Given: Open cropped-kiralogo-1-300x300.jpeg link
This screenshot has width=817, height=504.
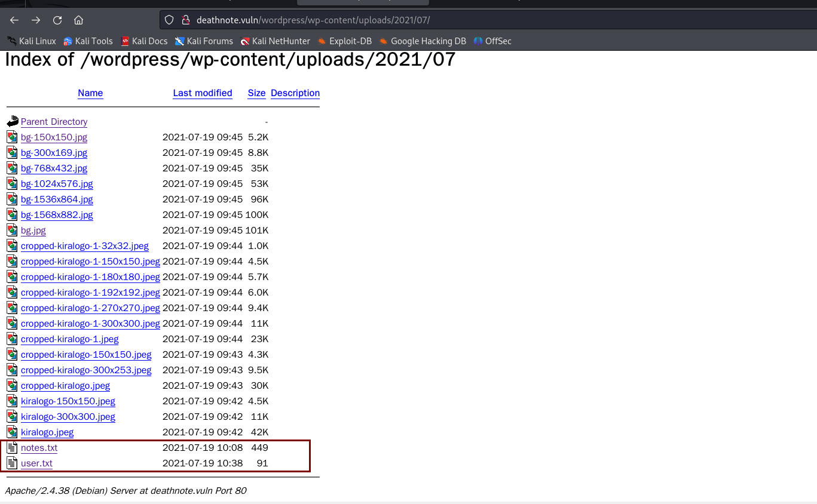Looking at the screenshot, I should pyautogui.click(x=90, y=324).
